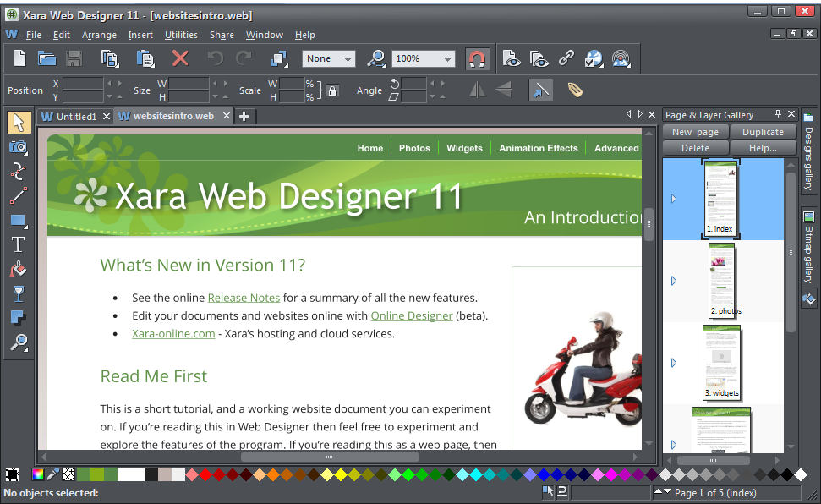Redo the last action

(x=244, y=58)
